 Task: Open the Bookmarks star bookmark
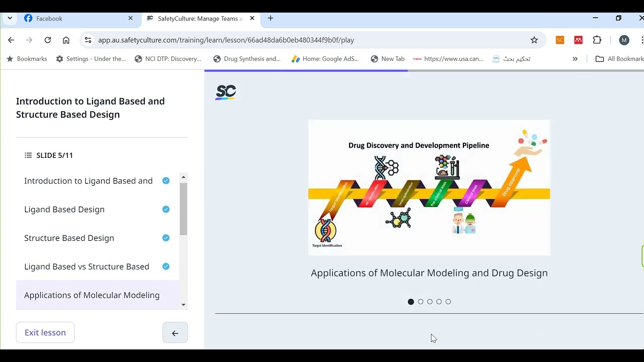pos(27,59)
